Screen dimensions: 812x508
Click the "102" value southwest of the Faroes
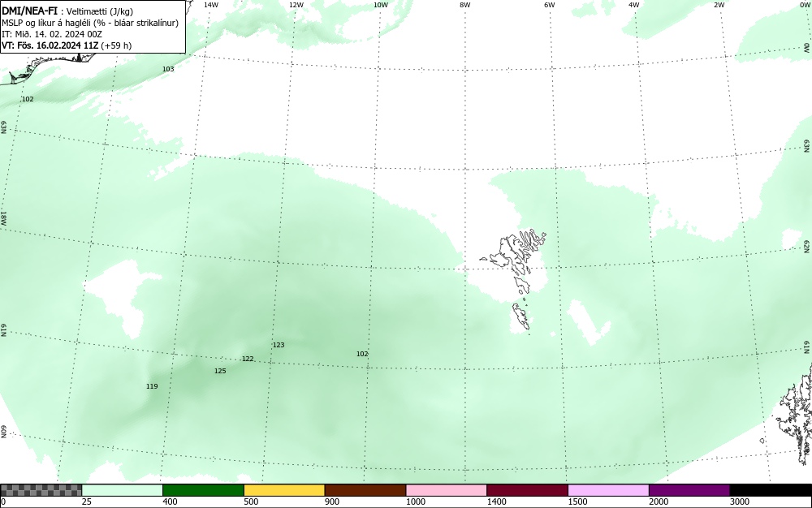(362, 354)
